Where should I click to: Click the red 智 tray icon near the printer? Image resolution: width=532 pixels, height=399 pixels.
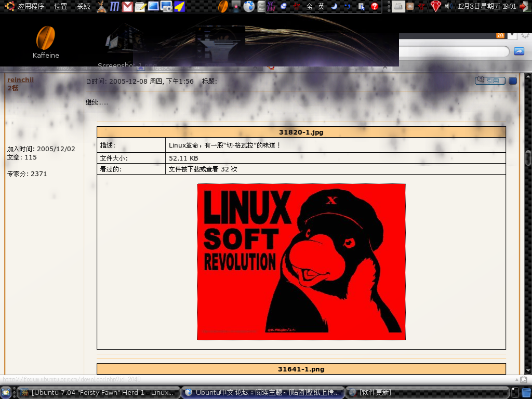(x=421, y=6)
